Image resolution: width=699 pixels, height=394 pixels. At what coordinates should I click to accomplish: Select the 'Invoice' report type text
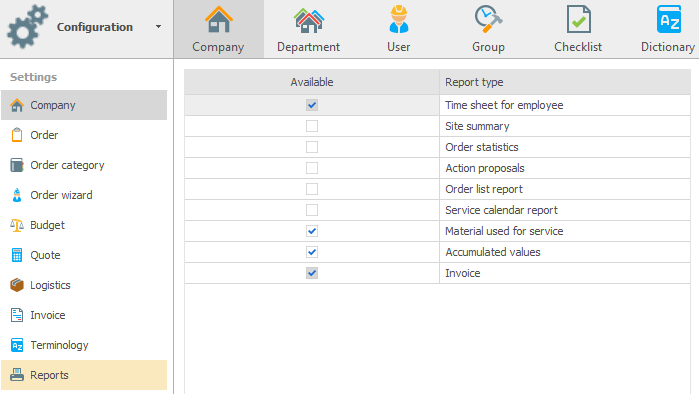tap(462, 273)
